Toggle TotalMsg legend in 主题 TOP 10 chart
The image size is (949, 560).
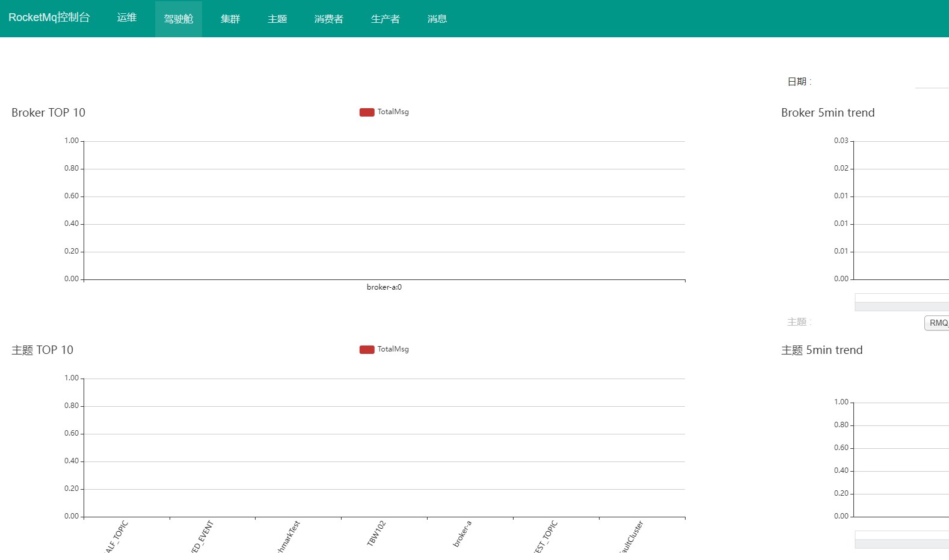(384, 349)
